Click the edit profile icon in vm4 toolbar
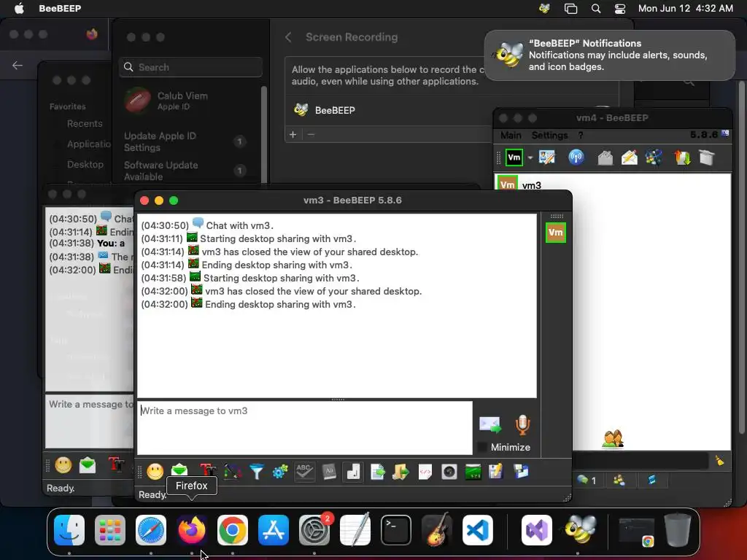This screenshot has width=747, height=560. pos(547,157)
